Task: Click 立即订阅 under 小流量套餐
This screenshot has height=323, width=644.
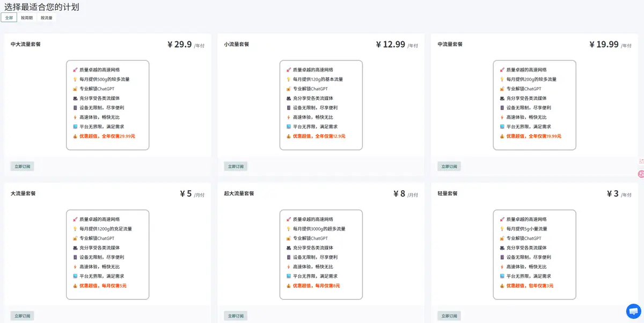Action: (x=236, y=167)
